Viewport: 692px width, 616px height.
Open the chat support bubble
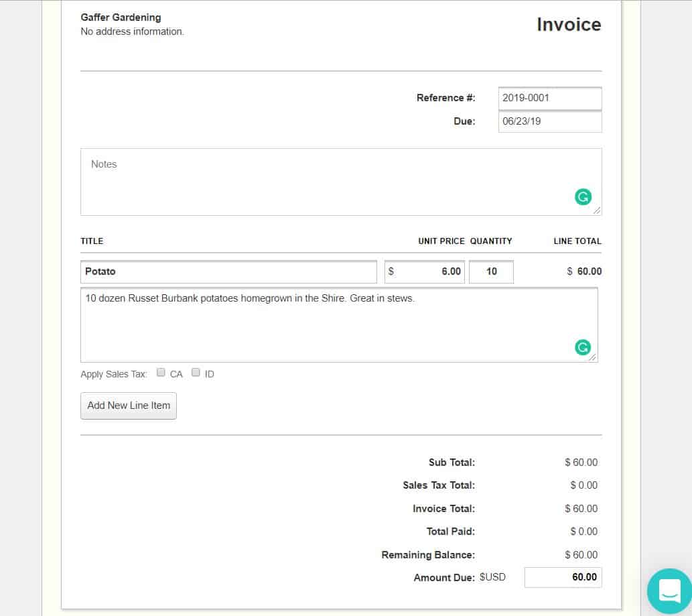point(669,591)
